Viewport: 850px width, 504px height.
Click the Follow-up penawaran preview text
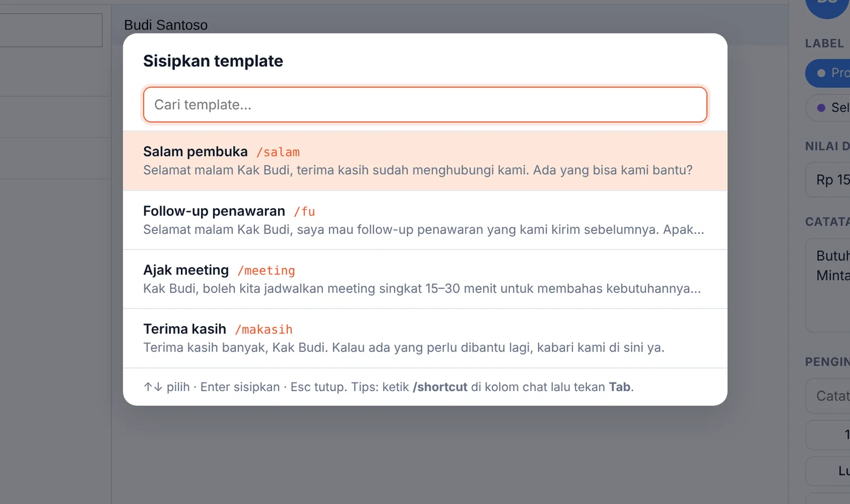point(424,230)
